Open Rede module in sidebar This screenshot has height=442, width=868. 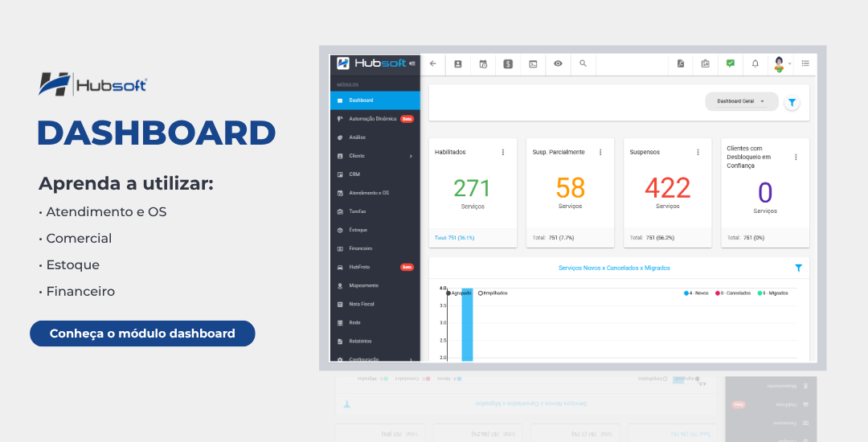pyautogui.click(x=375, y=322)
